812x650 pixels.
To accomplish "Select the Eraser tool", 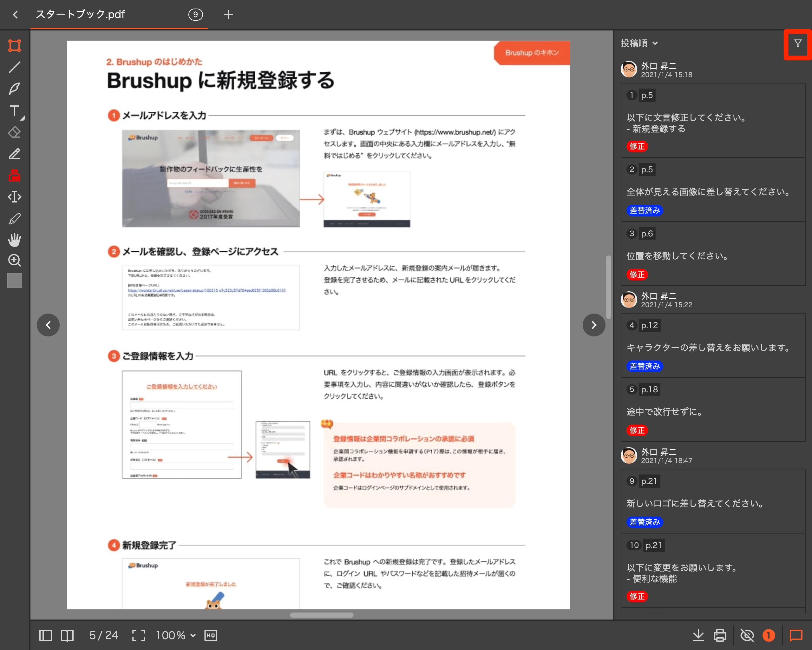I will tap(15, 132).
